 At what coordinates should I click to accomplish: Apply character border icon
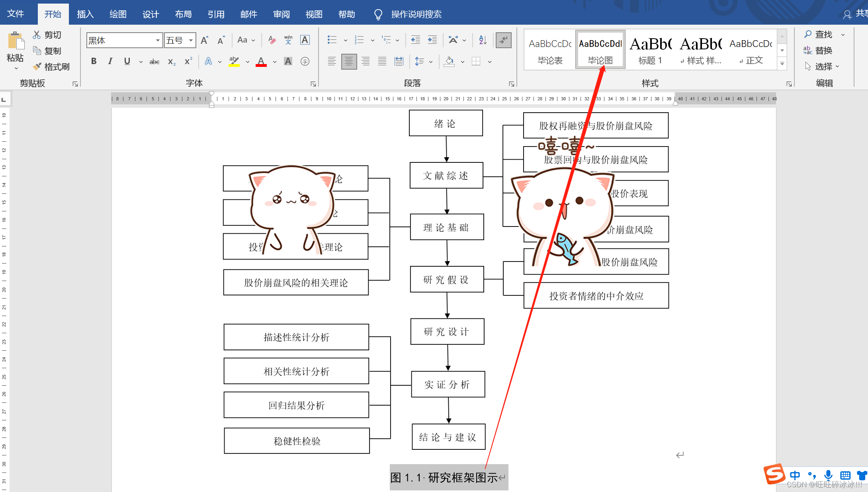[305, 40]
